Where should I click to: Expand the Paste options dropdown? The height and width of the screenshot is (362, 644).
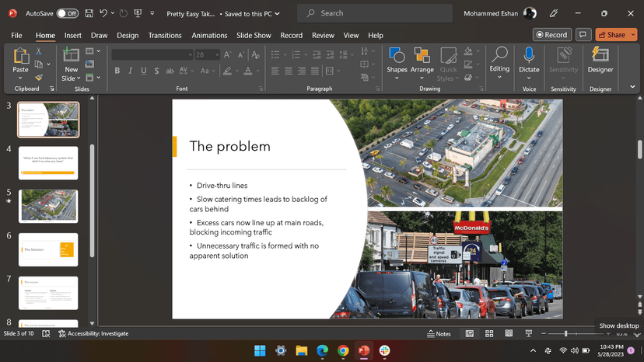click(x=21, y=78)
